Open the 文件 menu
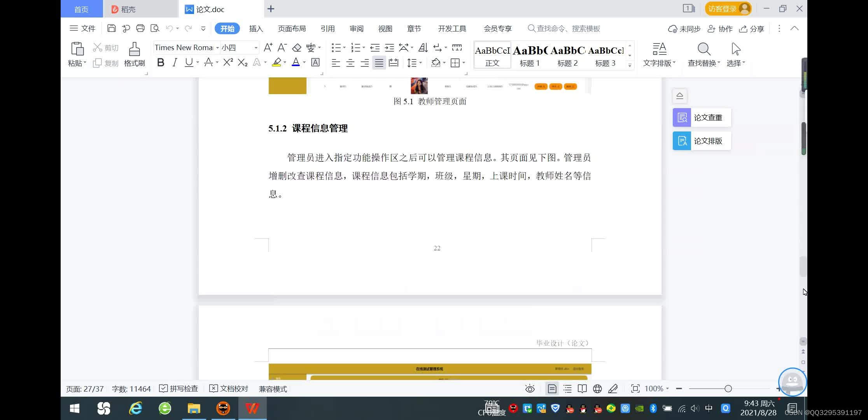Image resolution: width=868 pixels, height=420 pixels. (82, 28)
